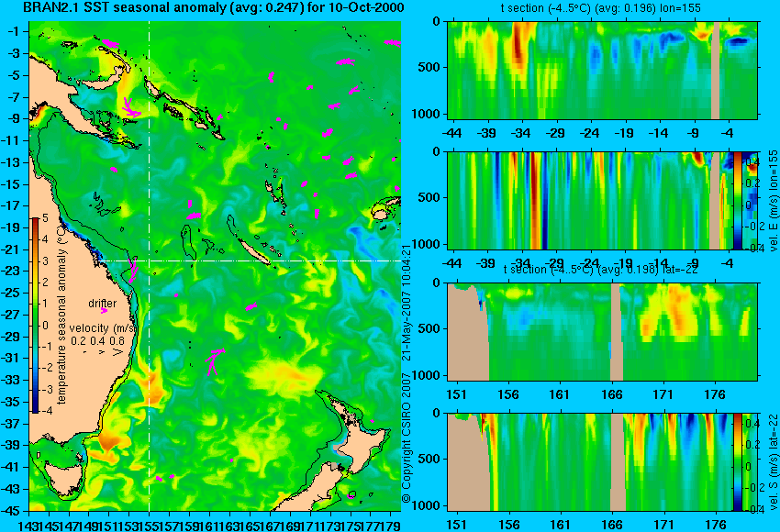Click the -9 latitude tick under the top temperature section
This screenshot has width=780, height=532.
pyautogui.click(x=694, y=133)
